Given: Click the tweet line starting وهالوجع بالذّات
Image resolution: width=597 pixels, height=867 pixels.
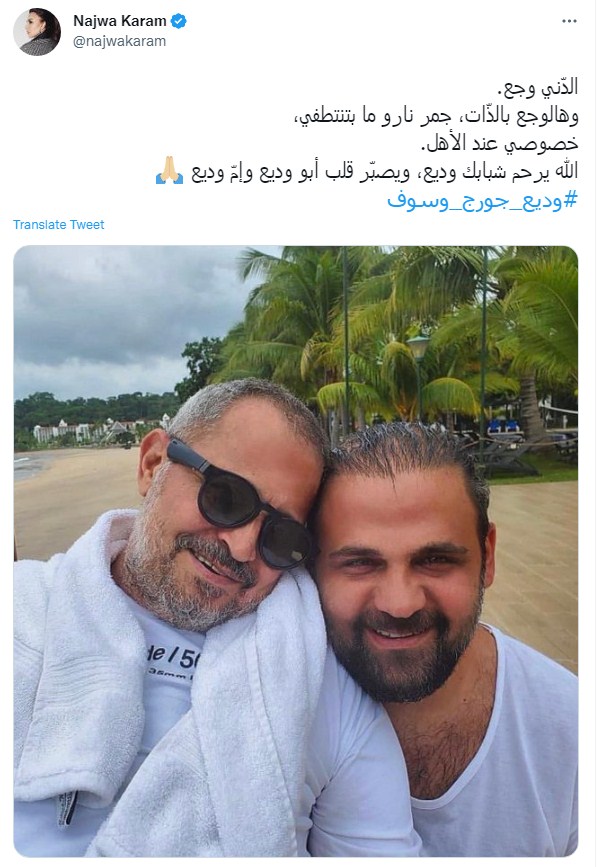Looking at the screenshot, I should click(x=436, y=116).
